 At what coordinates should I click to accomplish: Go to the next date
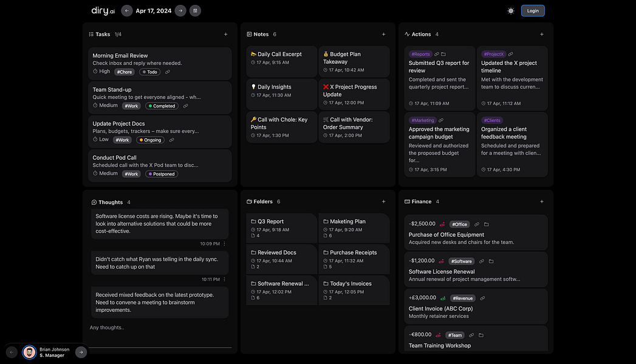pyautogui.click(x=180, y=10)
